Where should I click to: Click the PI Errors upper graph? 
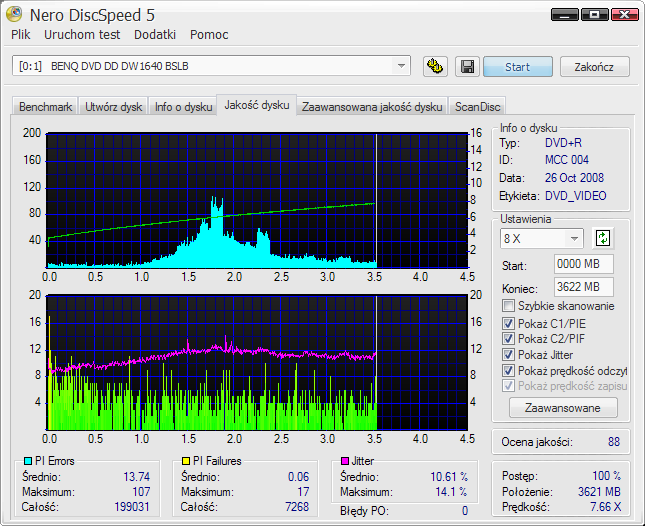(258, 201)
